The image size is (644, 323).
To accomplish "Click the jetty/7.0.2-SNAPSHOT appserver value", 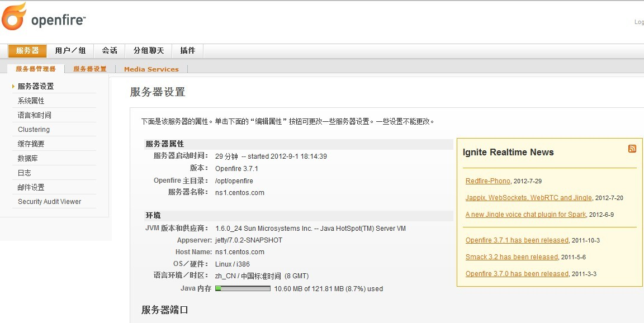I will (248, 240).
